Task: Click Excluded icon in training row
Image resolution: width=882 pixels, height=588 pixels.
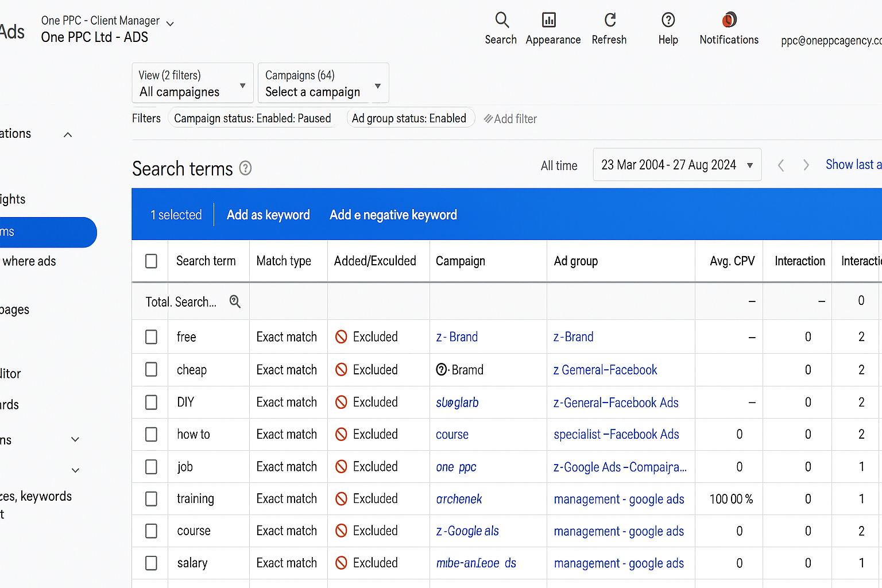Action: (x=341, y=498)
